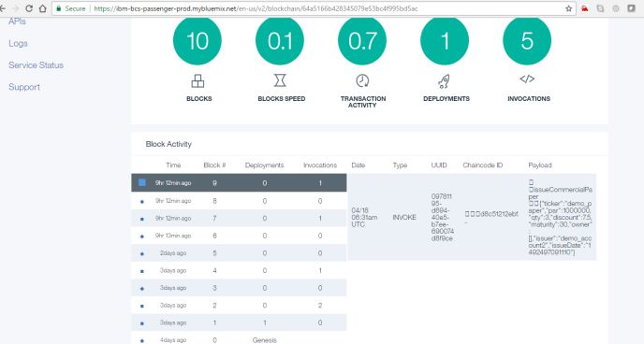This screenshot has width=644, height=344.
Task: Click the clock Transaction Activity icon
Action: pyautogui.click(x=362, y=80)
